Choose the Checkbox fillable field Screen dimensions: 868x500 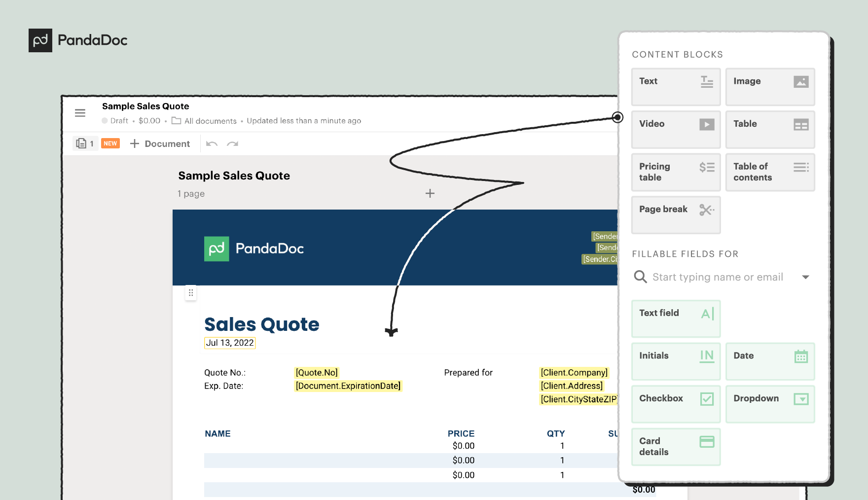click(x=676, y=404)
